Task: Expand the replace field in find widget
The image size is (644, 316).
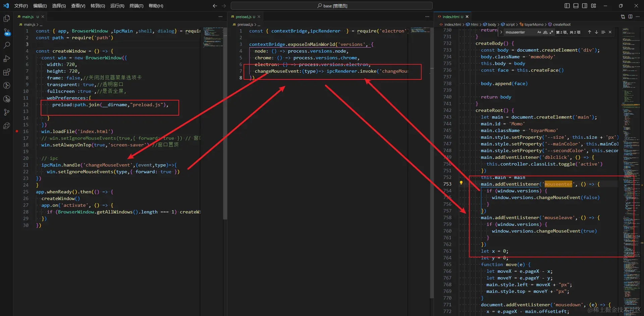Action: [x=501, y=32]
